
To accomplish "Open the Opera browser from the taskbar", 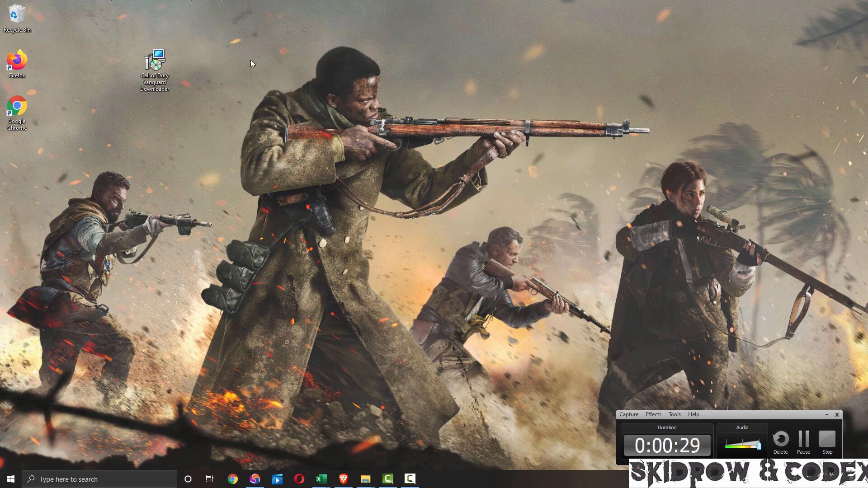I will (299, 479).
